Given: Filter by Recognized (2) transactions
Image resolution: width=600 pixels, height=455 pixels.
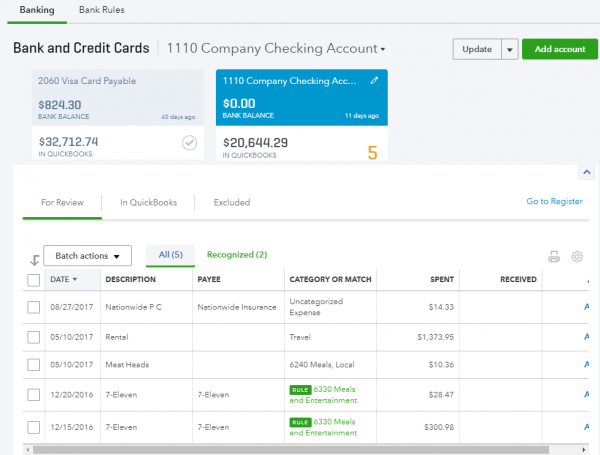Looking at the screenshot, I should 236,255.
